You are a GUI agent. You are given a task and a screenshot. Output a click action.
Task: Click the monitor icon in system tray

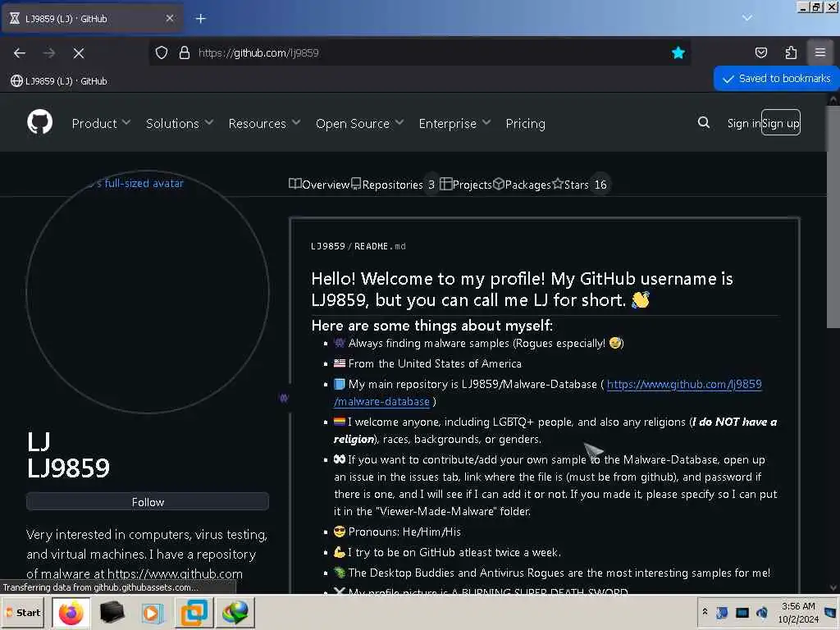pyautogui.click(x=742, y=612)
